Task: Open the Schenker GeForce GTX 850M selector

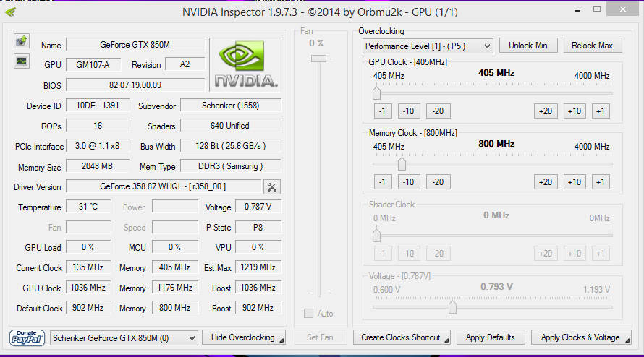Action: (124, 338)
